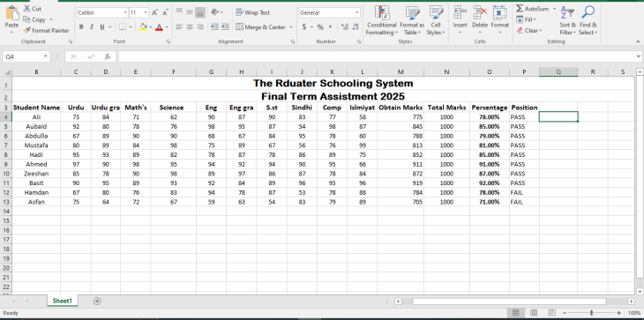
Task: Click inside the formula bar input
Action: click(376, 56)
